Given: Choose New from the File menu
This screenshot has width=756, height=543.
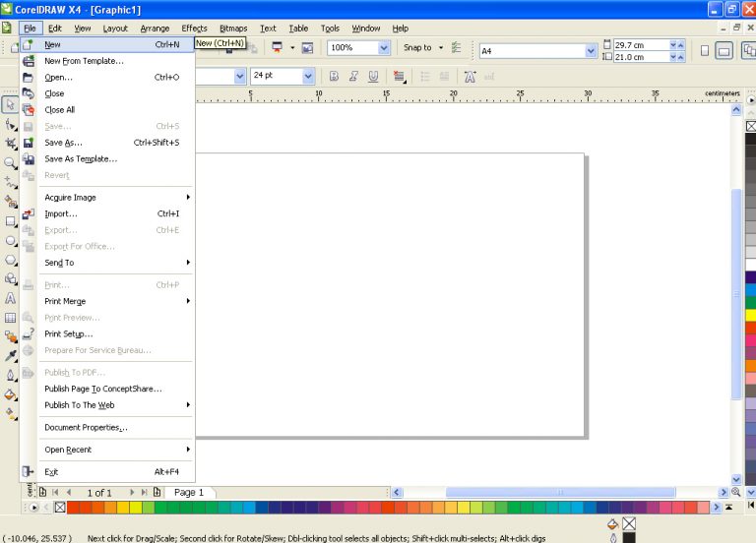Looking at the screenshot, I should (107, 45).
